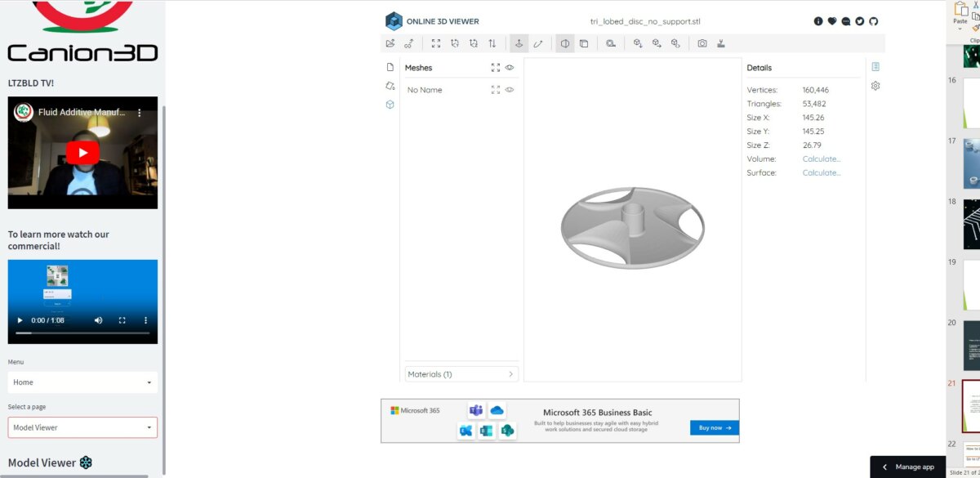Open the GitHub repository icon
This screenshot has height=478, width=980.
(x=874, y=21)
